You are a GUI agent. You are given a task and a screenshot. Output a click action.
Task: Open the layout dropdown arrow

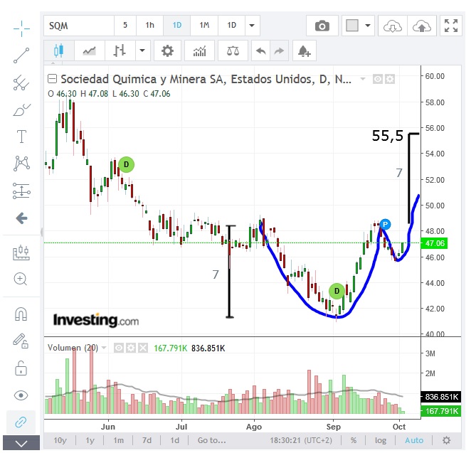click(x=368, y=26)
